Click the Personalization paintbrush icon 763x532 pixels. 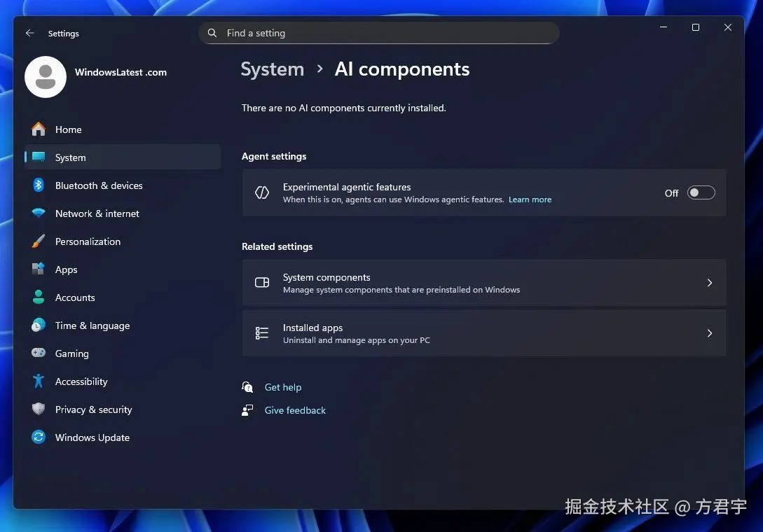[x=39, y=241]
